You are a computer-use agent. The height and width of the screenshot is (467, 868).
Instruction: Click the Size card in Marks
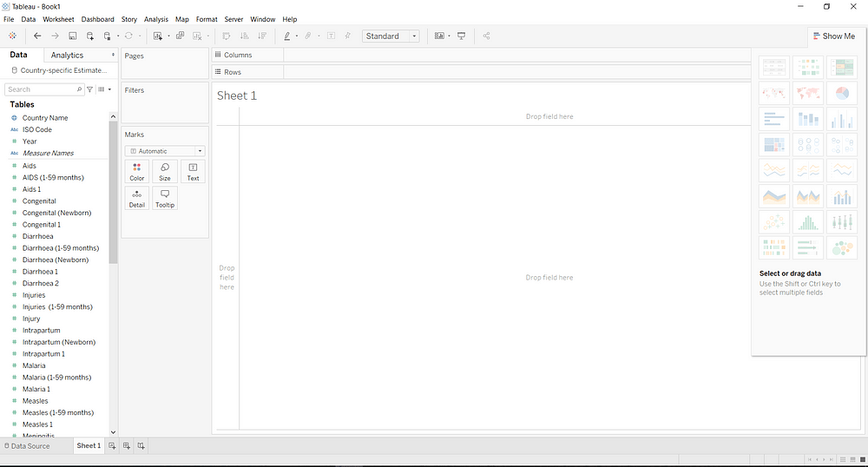[x=165, y=171]
